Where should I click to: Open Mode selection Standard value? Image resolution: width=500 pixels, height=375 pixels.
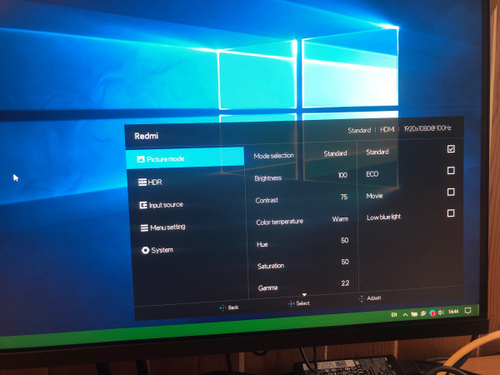point(335,153)
